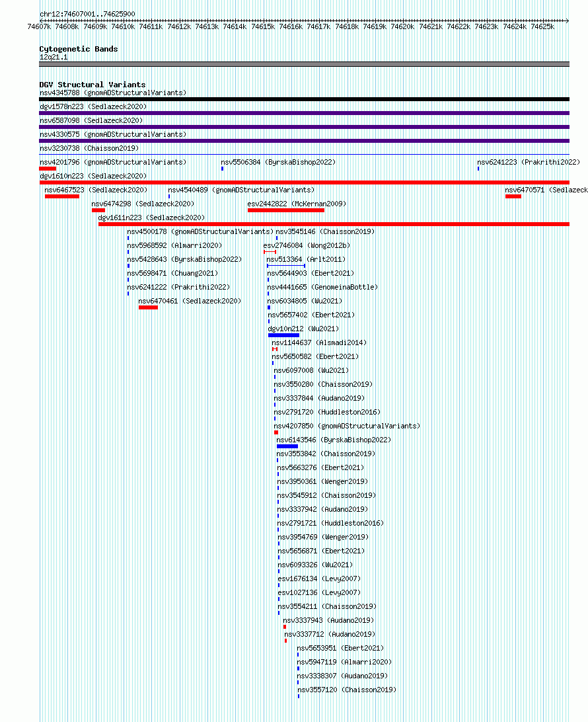Open the nsv6241223 Prakrithi2022 variant label

529,162
